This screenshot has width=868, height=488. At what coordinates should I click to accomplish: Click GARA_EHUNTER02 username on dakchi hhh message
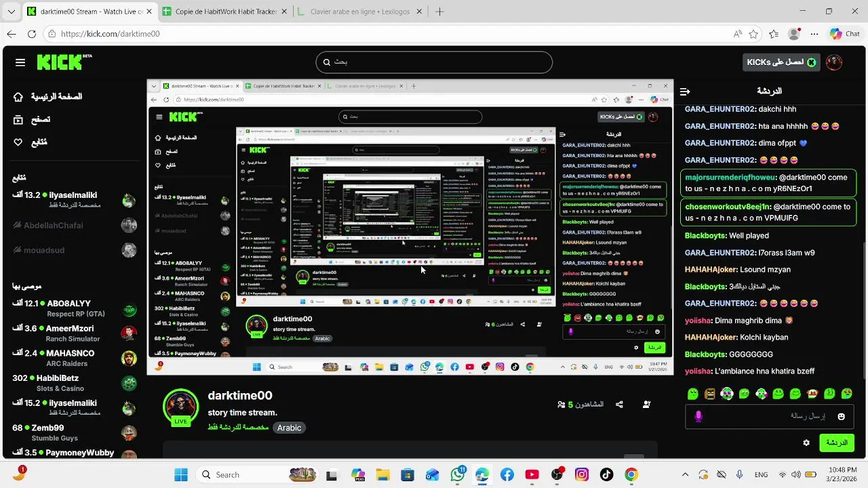[719, 109]
